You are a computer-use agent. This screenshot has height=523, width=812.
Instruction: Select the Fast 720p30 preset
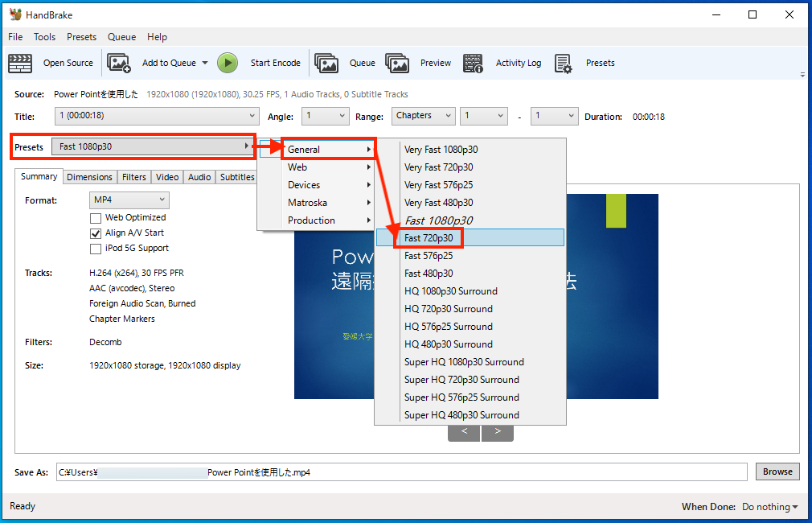click(470, 238)
